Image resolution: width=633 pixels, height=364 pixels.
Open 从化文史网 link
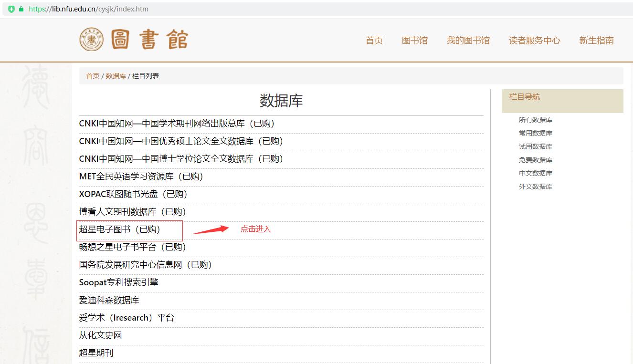[101, 335]
